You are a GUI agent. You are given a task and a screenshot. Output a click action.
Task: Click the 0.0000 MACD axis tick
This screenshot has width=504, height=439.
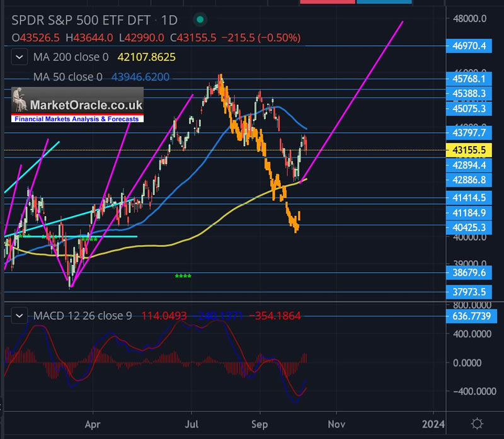[467, 363]
